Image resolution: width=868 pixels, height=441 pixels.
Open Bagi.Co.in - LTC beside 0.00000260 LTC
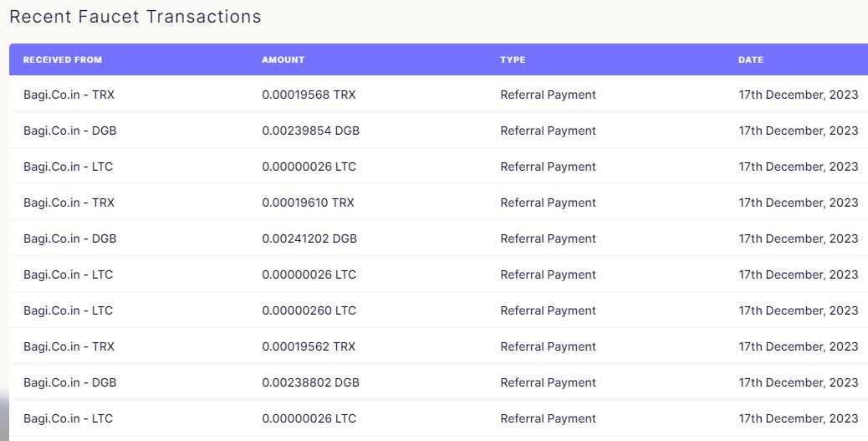(68, 310)
